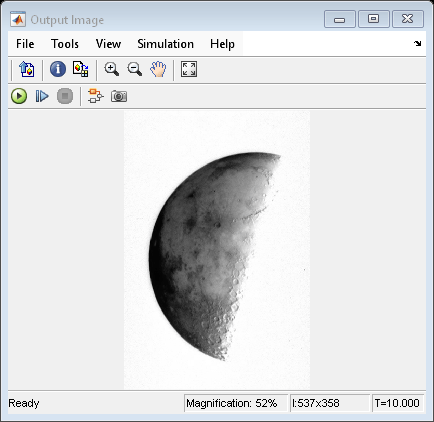Step forward the simulation
This screenshot has height=422, width=434.
click(x=42, y=96)
